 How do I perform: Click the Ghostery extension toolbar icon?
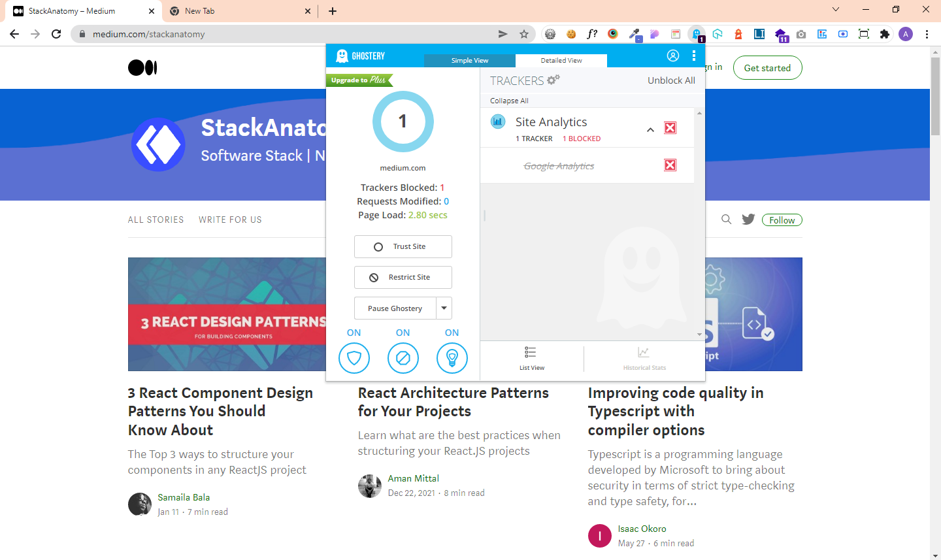pyautogui.click(x=697, y=34)
